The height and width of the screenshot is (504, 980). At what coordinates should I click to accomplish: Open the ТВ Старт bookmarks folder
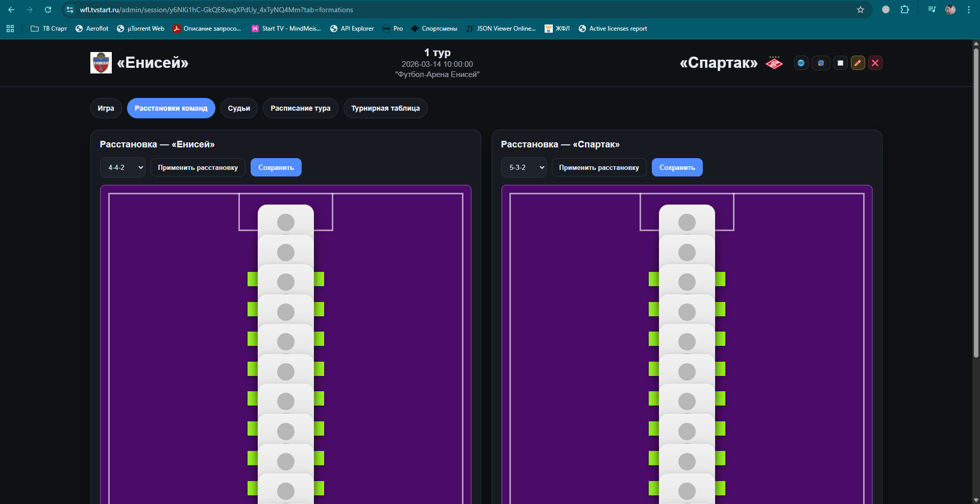click(49, 29)
